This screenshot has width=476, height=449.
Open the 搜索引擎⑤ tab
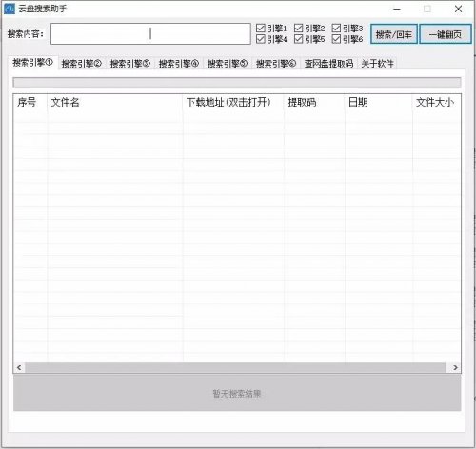coord(228,64)
